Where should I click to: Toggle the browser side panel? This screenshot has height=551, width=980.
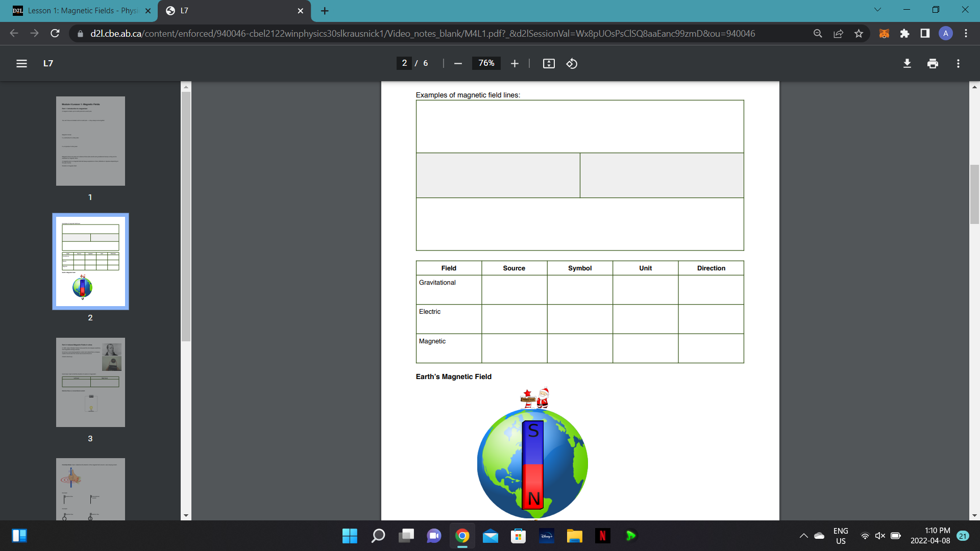pyautogui.click(x=925, y=34)
